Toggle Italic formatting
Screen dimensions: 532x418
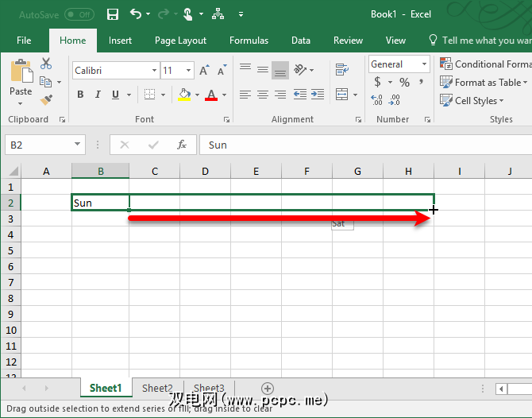pos(98,95)
